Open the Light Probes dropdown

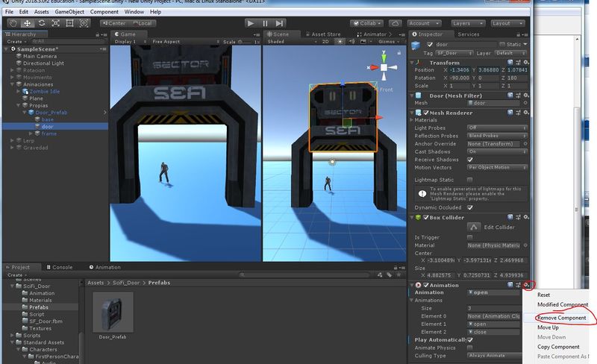point(497,128)
